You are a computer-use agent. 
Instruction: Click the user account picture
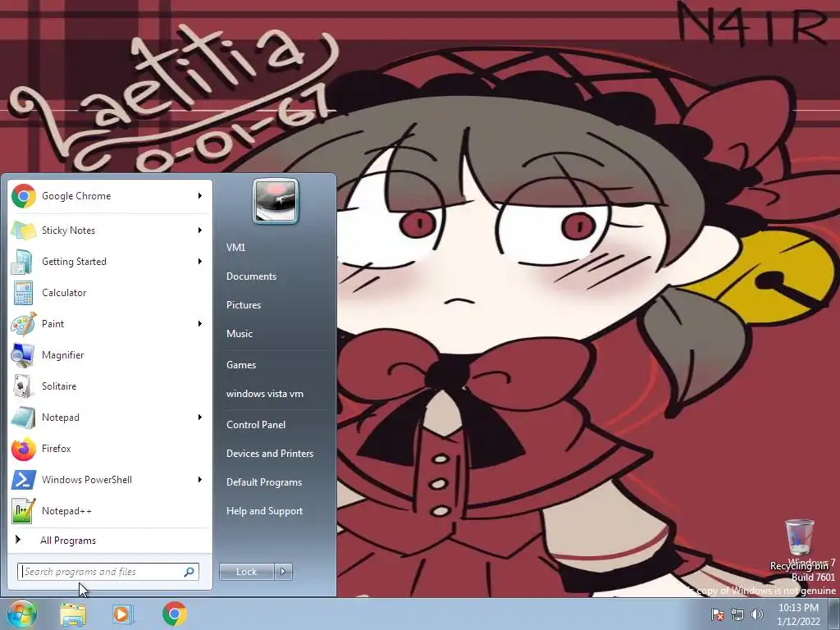tap(276, 201)
